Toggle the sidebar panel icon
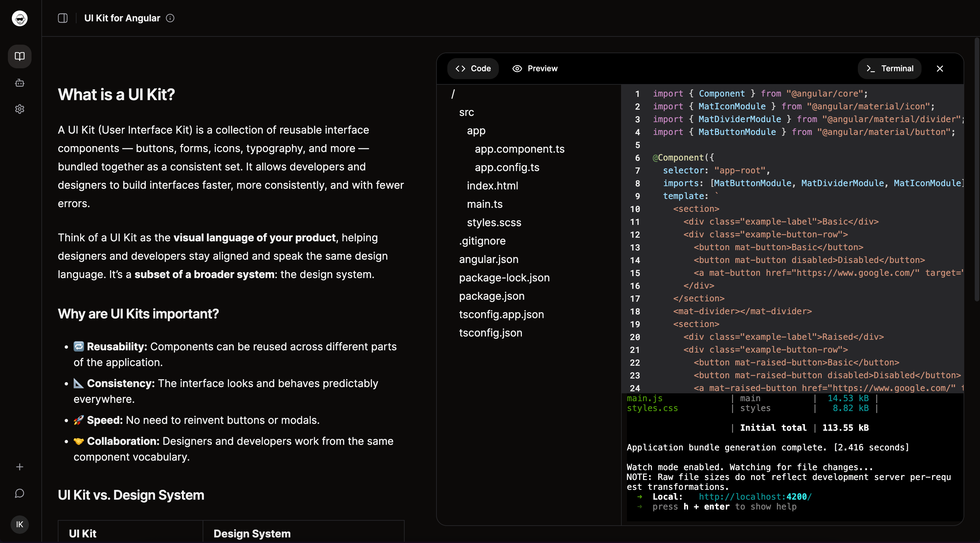The image size is (980, 543). (x=63, y=18)
